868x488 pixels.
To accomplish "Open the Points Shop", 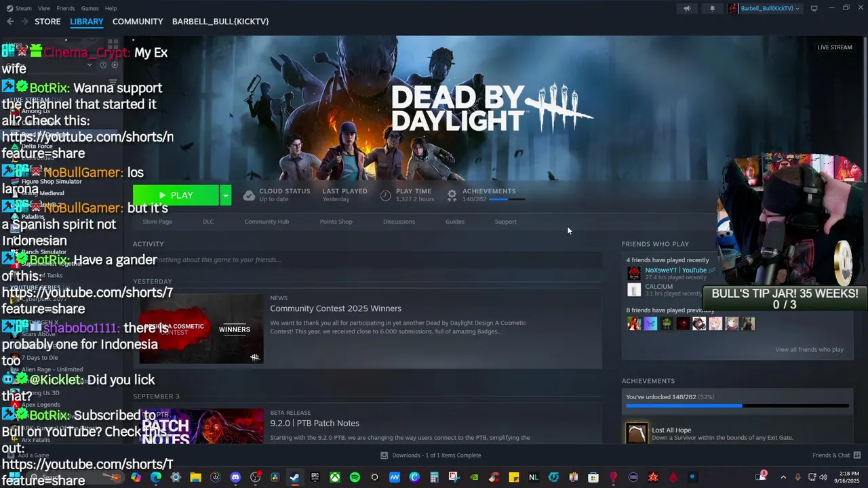I will click(336, 222).
